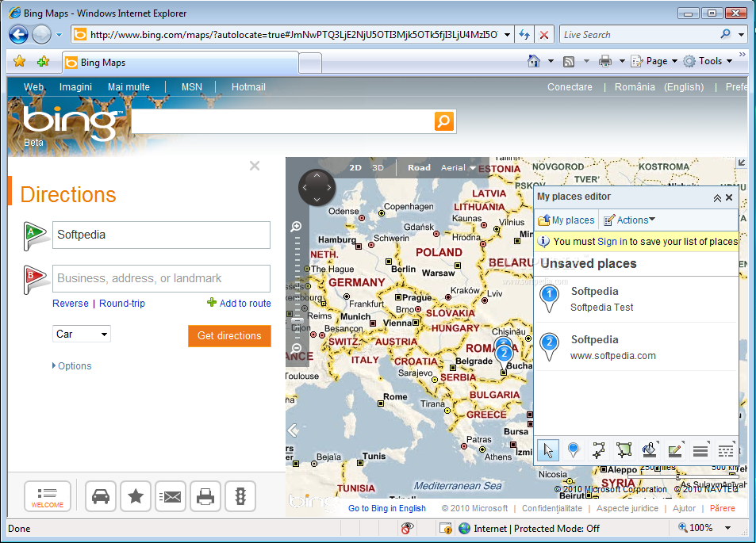Click the map pan compass control
The width and height of the screenshot is (756, 543).
[317, 187]
